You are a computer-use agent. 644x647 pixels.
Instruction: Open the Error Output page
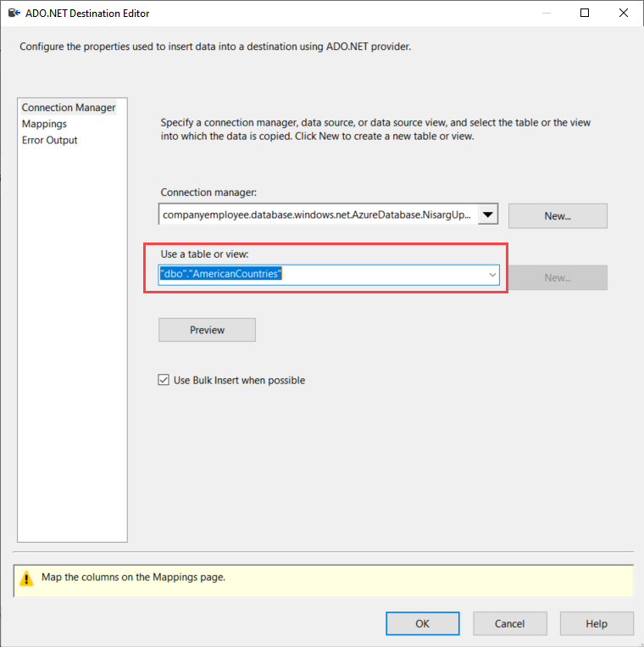tap(49, 140)
